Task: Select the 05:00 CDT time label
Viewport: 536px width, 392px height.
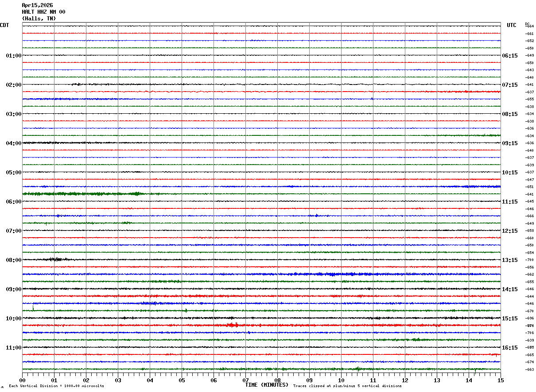Action: [14, 173]
